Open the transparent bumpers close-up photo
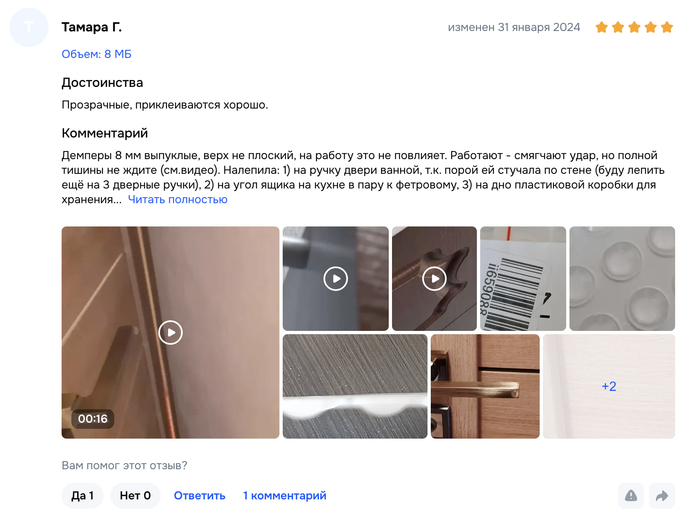Viewport: 700px width, 519px height. [622, 278]
